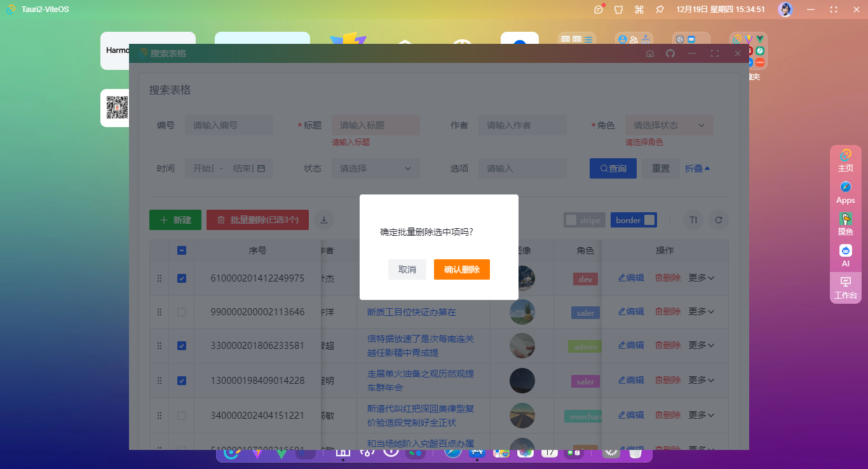This screenshot has width=868, height=469.
Task: Confirm deletion with the 确认删除 button
Action: [x=461, y=269]
